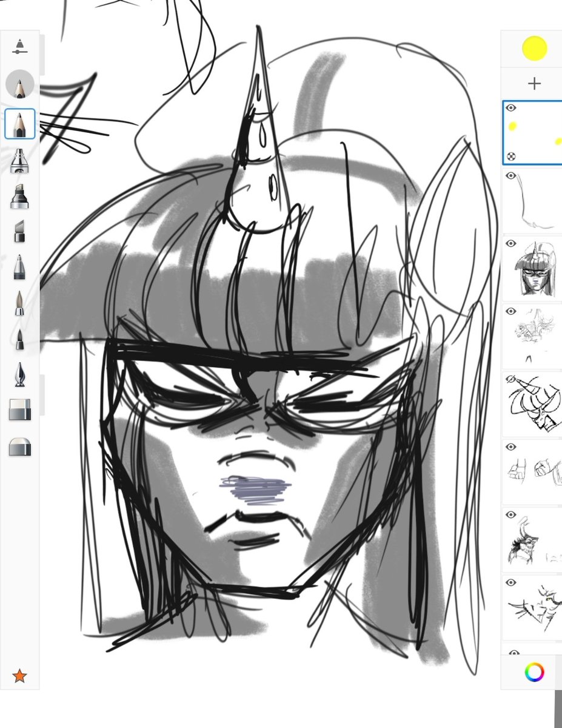Select the horned creature head layer thumbnail
The image size is (562, 728).
coord(534,540)
